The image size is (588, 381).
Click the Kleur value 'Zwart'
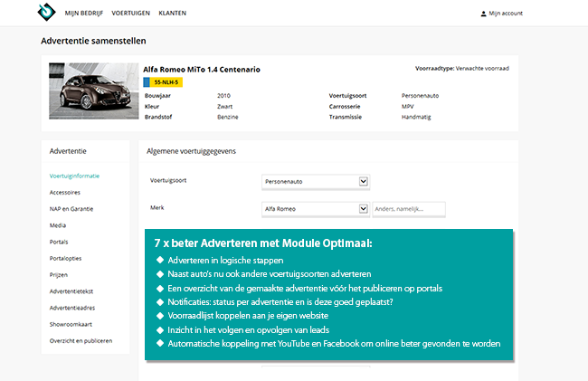(225, 107)
